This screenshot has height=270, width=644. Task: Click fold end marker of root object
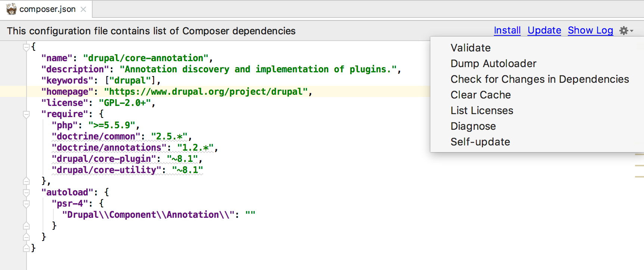26,248
